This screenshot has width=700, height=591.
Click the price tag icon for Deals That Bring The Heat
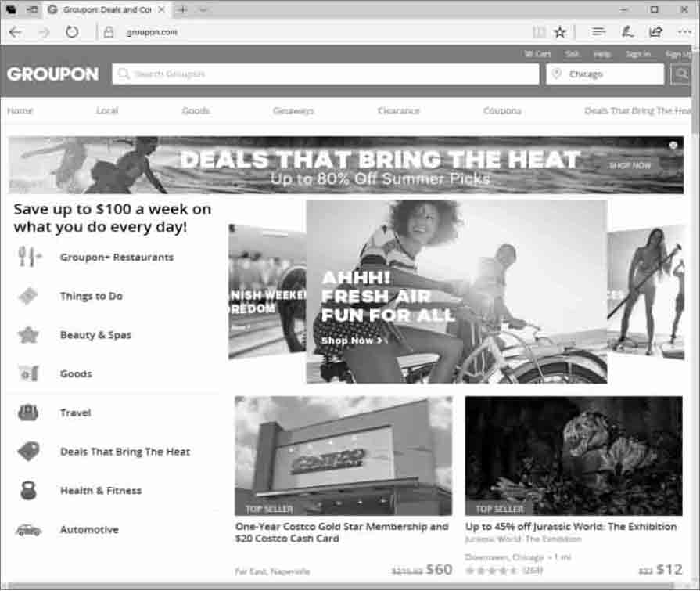click(x=28, y=451)
